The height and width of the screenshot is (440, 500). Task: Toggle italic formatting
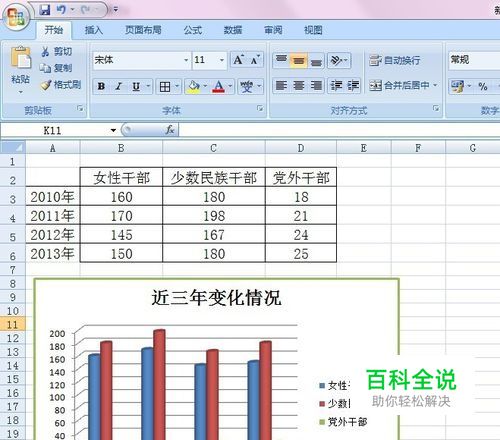coord(118,87)
